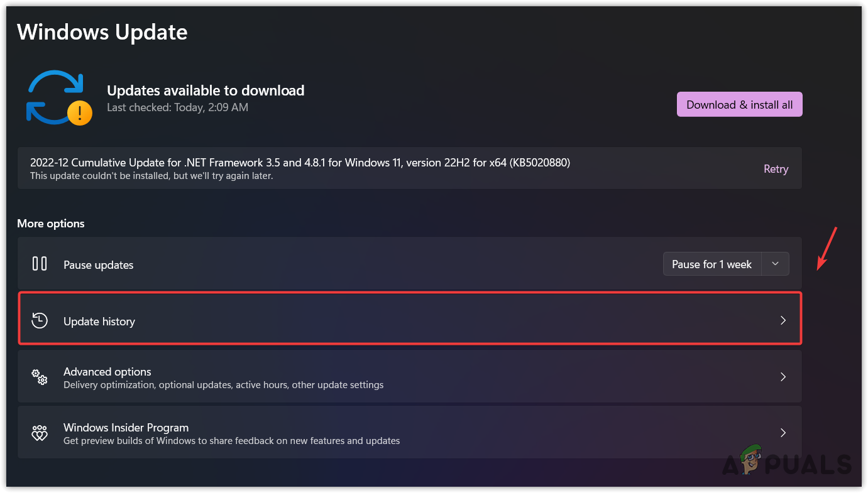Open the Pause duration dropdown arrow
868x493 pixels.
click(x=775, y=264)
